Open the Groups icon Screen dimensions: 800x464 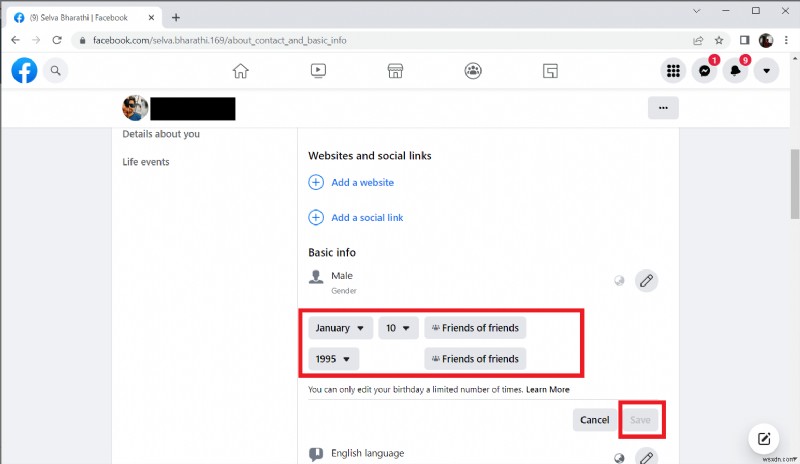point(473,70)
